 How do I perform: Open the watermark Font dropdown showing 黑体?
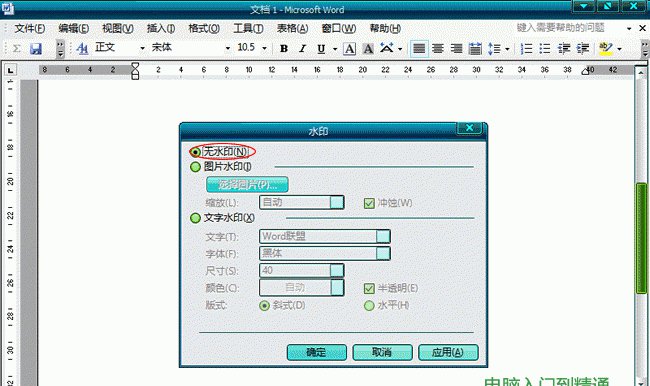[383, 253]
